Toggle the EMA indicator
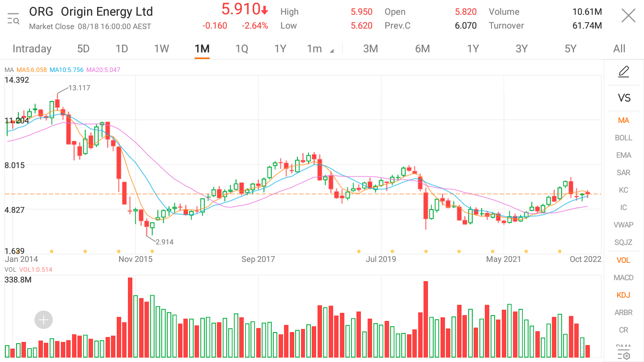 point(623,155)
